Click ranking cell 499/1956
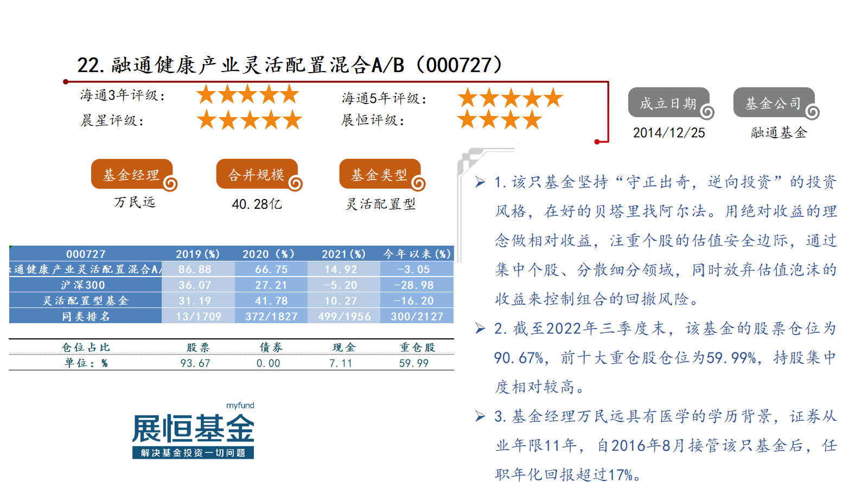The width and height of the screenshot is (868, 488). [344, 317]
